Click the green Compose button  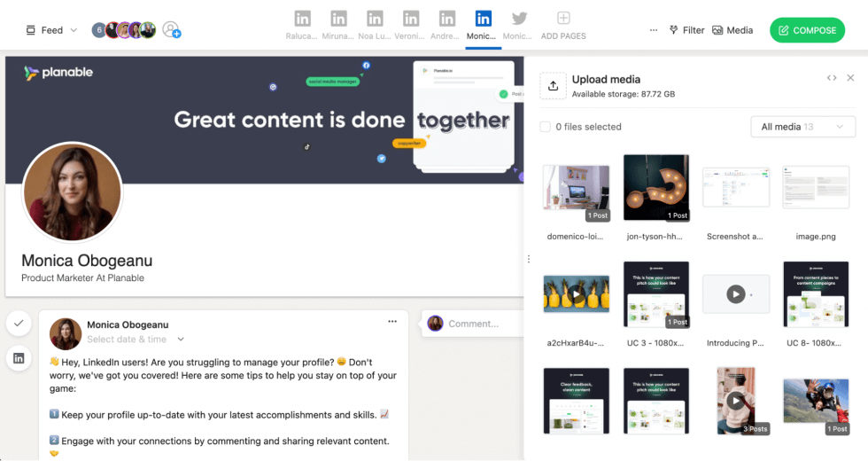click(807, 30)
